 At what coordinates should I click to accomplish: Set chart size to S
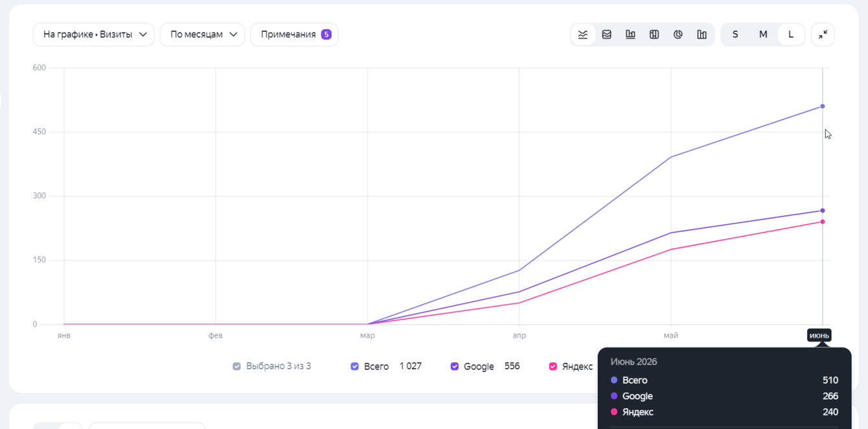pyautogui.click(x=735, y=34)
